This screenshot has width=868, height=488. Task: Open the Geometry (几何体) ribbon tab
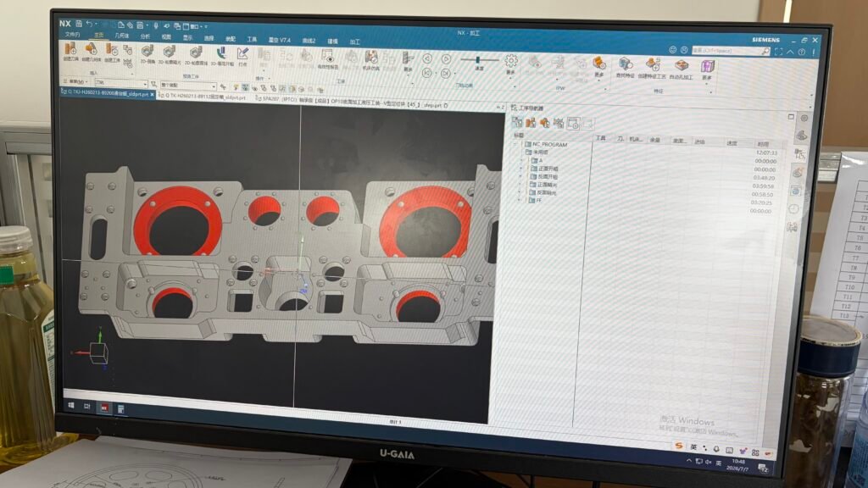pos(122,36)
